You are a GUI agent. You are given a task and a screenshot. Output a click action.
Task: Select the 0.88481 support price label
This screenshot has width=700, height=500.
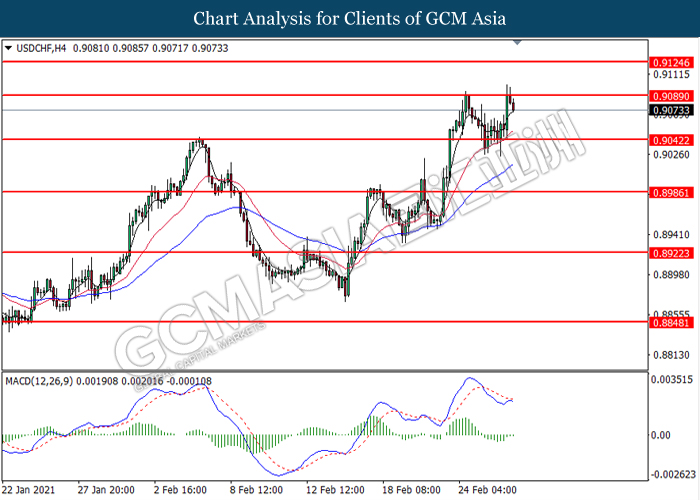point(671,322)
